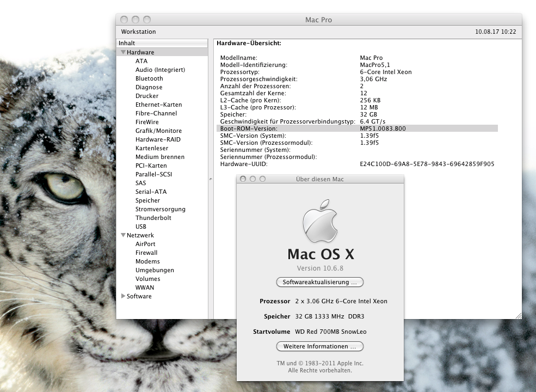Select Kartenleser in the list
This screenshot has width=536, height=392.
(152, 148)
